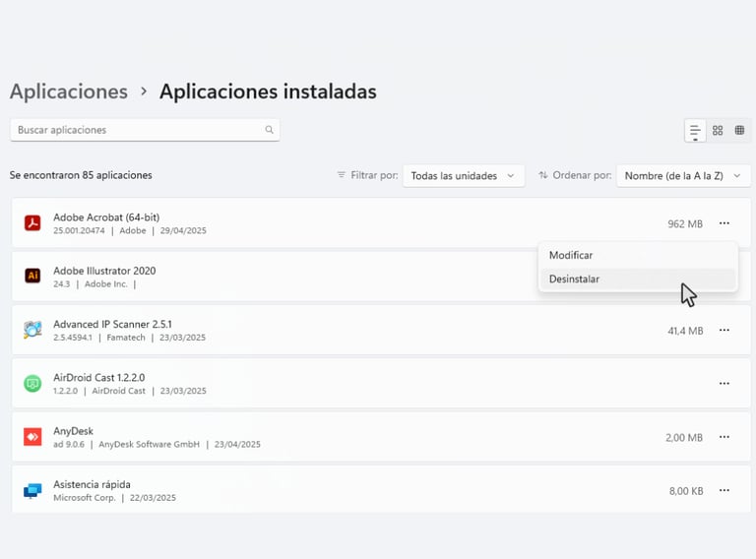Image resolution: width=756 pixels, height=559 pixels.
Task: Choose Modificar from the context menu
Action: click(x=638, y=256)
